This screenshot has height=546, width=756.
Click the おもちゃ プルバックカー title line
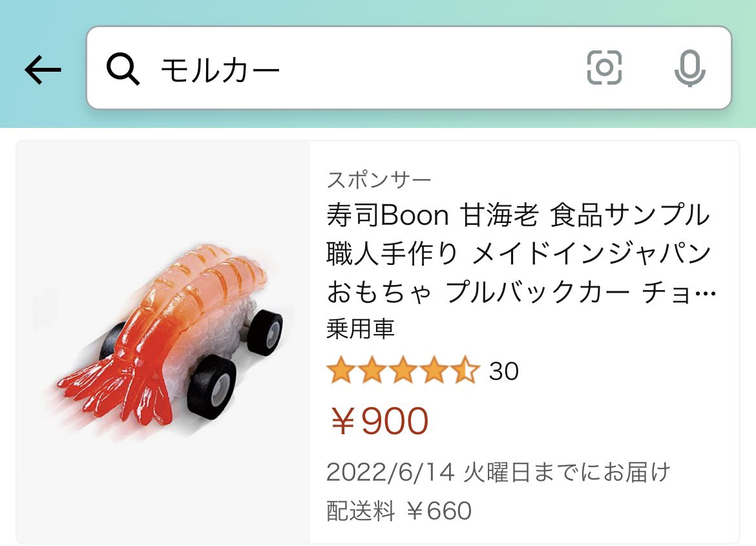521,292
